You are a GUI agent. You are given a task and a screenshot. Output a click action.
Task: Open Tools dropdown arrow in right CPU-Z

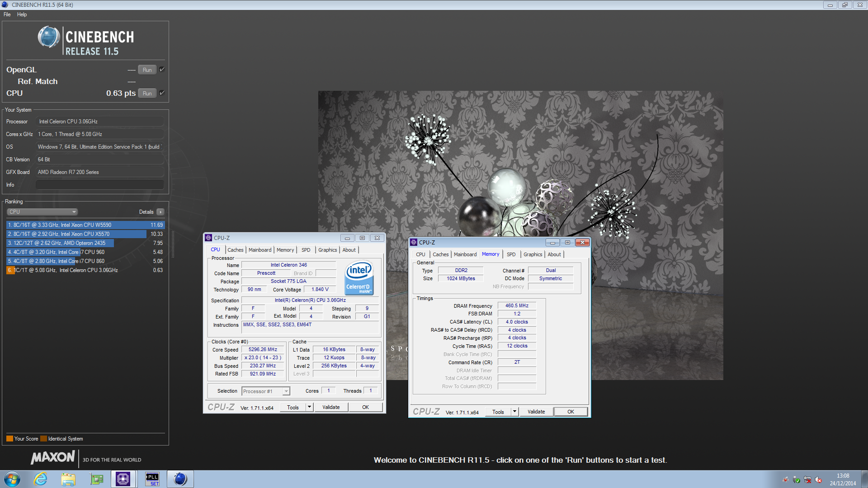(x=514, y=412)
